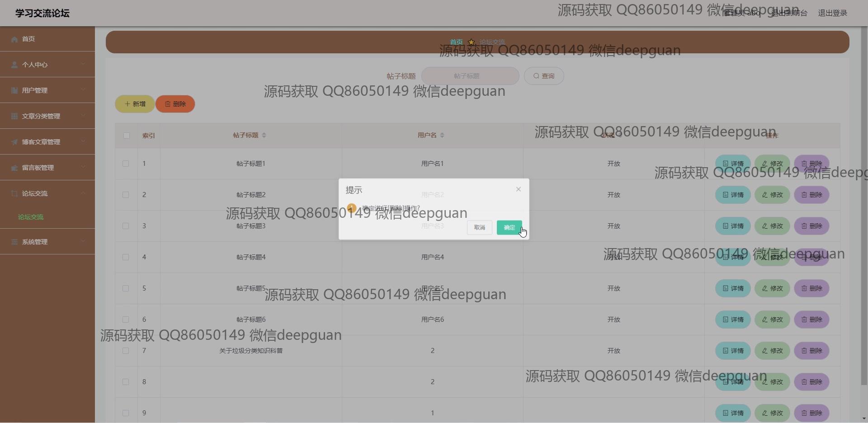Expand the 留言板管理 sidebar menu

(x=47, y=168)
